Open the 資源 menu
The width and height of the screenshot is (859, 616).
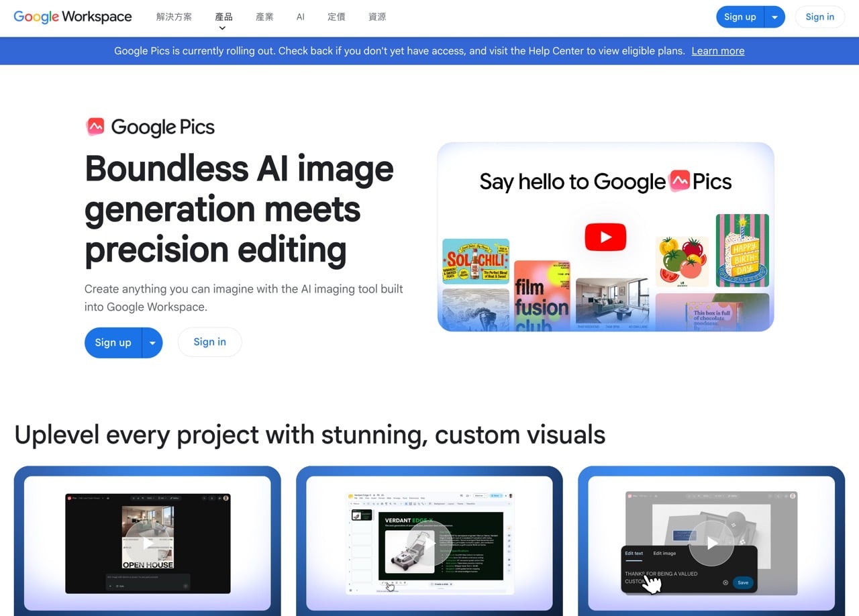377,17
